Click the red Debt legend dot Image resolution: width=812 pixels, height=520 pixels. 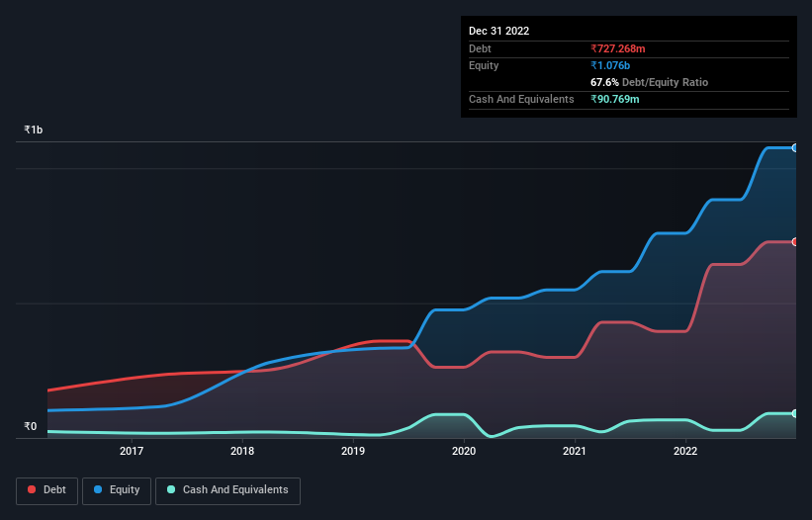32,489
